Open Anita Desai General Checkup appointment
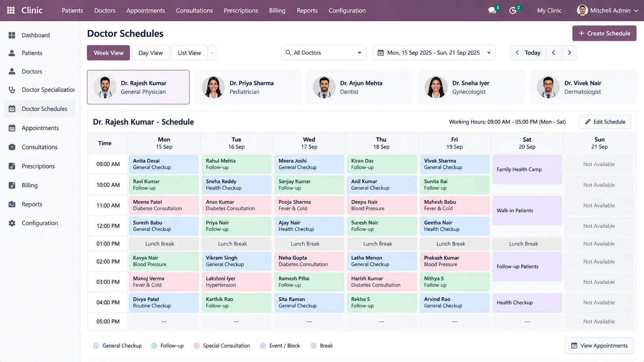This screenshot has width=644, height=362. point(164,164)
